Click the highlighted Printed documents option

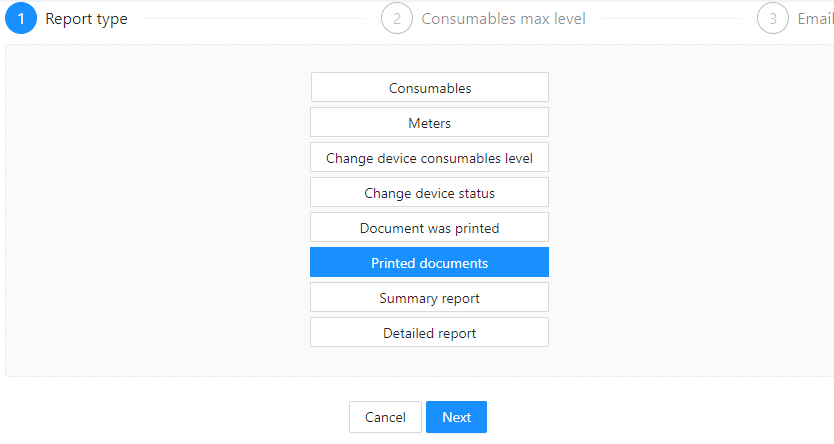[x=430, y=262]
